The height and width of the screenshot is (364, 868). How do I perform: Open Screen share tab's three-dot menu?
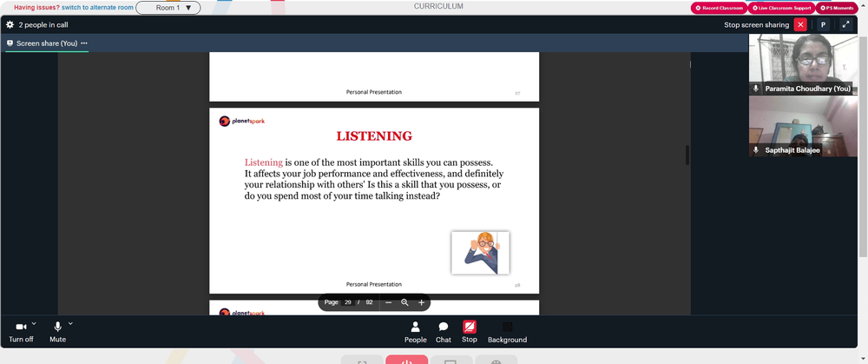(x=84, y=43)
